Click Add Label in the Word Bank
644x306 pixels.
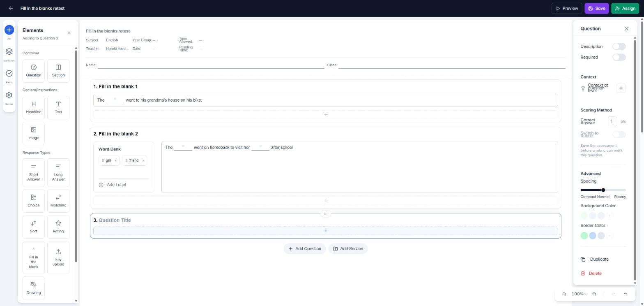pos(113,185)
